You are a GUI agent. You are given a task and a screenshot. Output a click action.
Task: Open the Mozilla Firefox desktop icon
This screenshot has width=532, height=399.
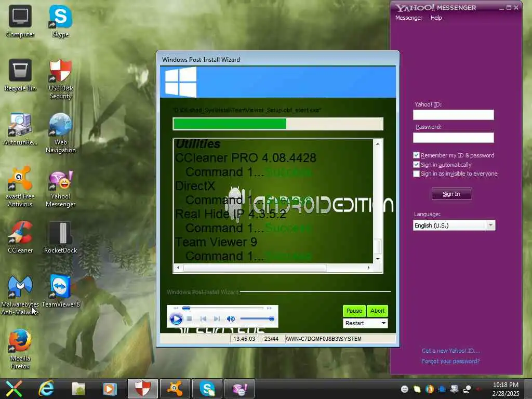tap(20, 349)
